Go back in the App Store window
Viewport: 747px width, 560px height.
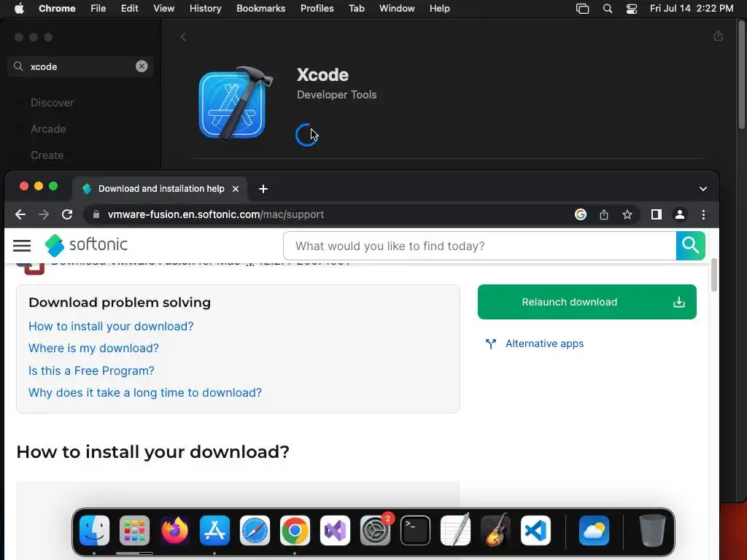pyautogui.click(x=183, y=36)
